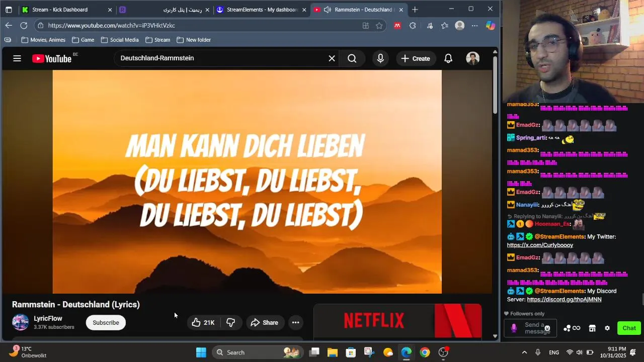Viewport: 644px width, 362px height.
Task: Open the Edge profile icon
Action: (459, 25)
